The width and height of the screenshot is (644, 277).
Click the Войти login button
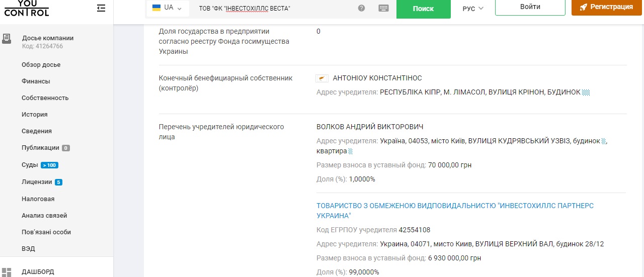coord(530,7)
